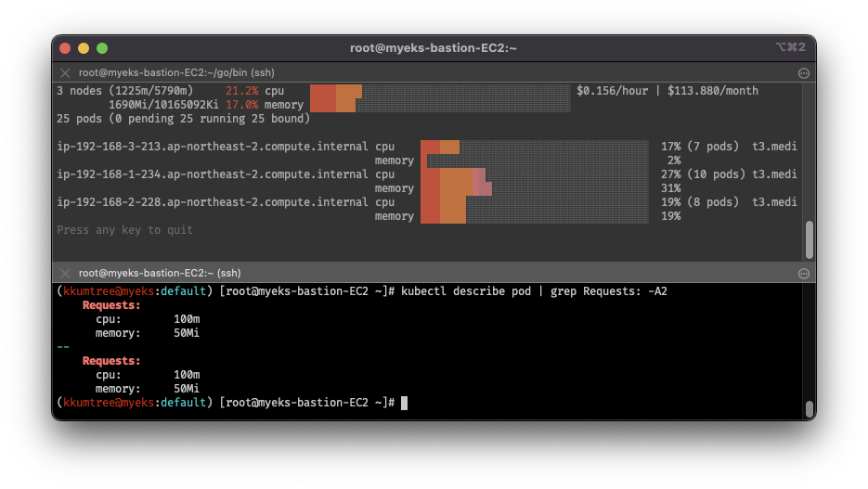Click the lower pane scrollbar thumb

click(810, 409)
